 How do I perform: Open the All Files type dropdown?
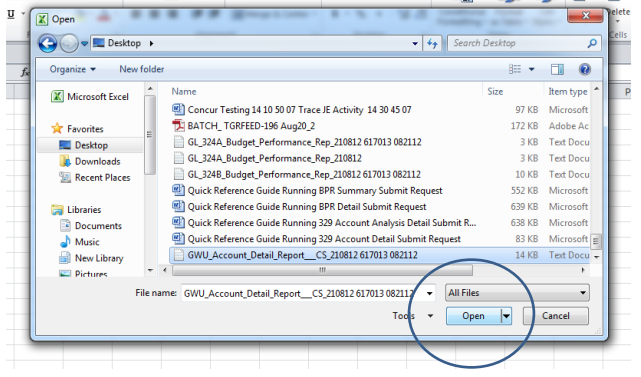point(517,293)
